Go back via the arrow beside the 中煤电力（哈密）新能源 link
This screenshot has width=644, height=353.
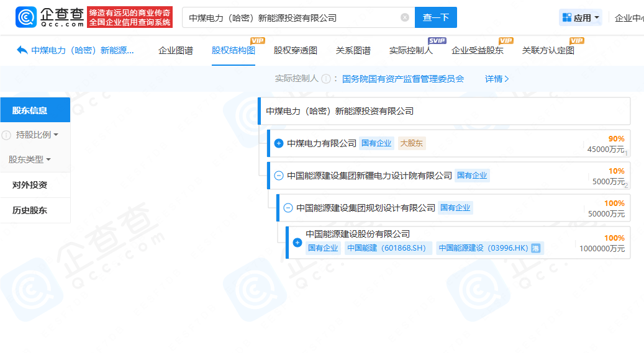coord(22,50)
